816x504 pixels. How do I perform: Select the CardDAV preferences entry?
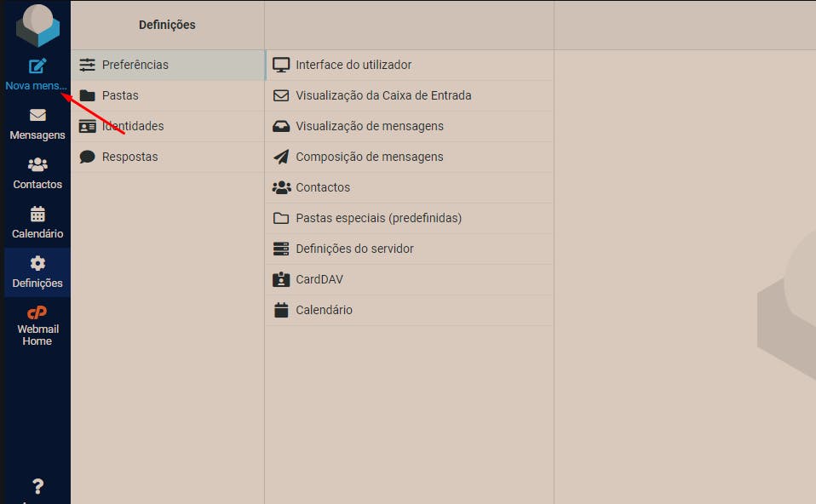pos(409,280)
